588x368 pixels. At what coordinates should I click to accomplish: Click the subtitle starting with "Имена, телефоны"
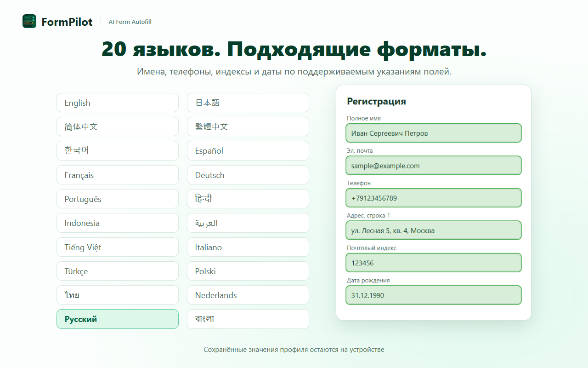point(294,72)
